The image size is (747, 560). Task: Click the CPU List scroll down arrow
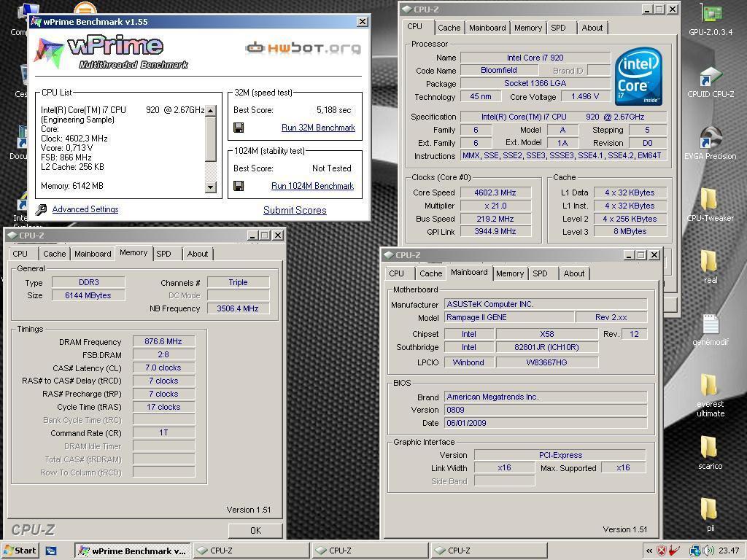click(211, 187)
